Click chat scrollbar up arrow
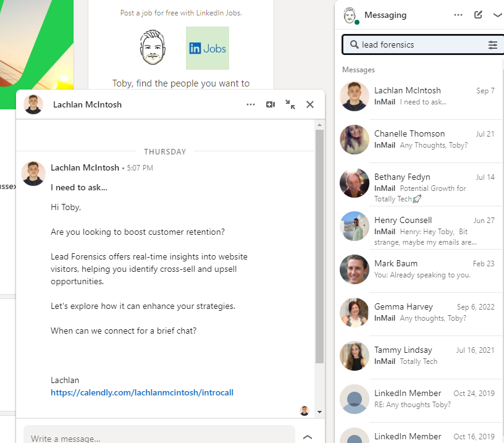This screenshot has height=443, width=504. [319, 125]
